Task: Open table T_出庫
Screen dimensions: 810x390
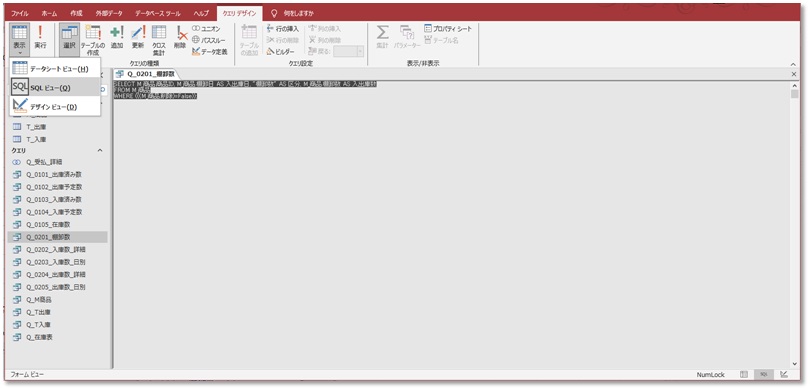Action: click(x=58, y=127)
